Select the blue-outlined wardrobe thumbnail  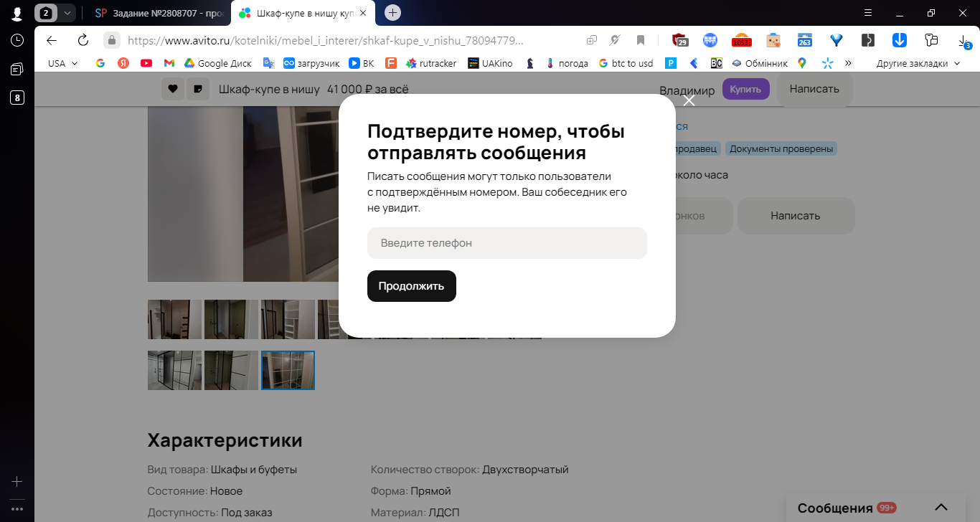[x=288, y=370]
